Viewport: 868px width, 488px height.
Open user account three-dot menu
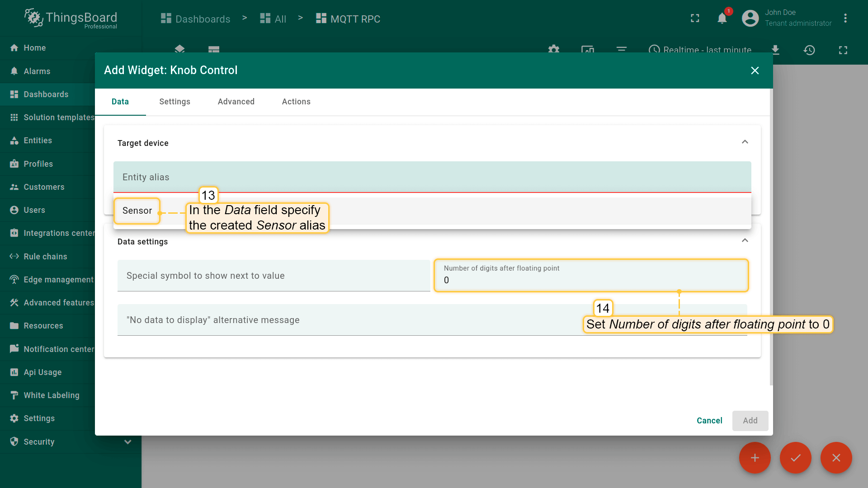(x=845, y=19)
